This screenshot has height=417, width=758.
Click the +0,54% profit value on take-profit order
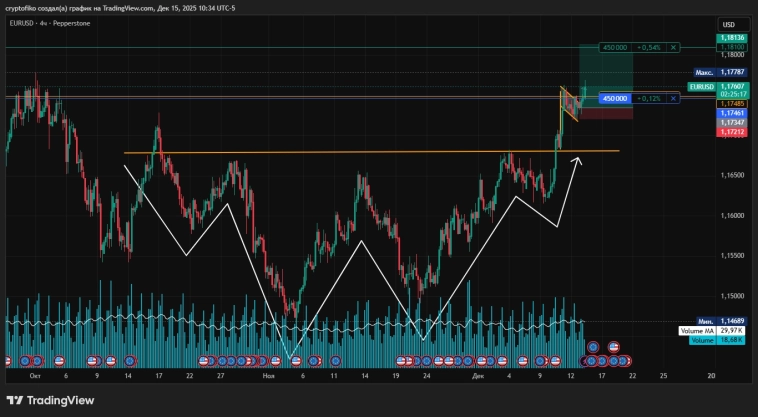649,47
